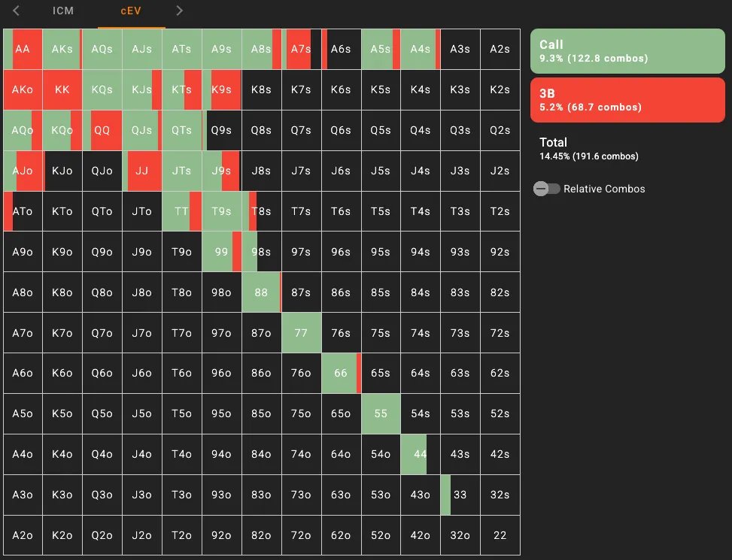Select the JJ hand cell
732x560 pixels.
[x=141, y=171]
